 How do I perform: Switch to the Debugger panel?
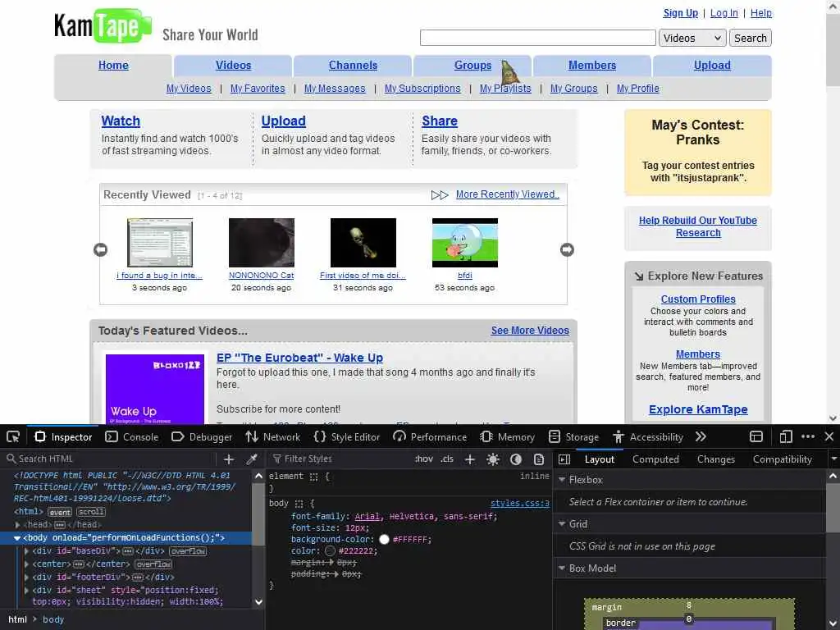202,437
